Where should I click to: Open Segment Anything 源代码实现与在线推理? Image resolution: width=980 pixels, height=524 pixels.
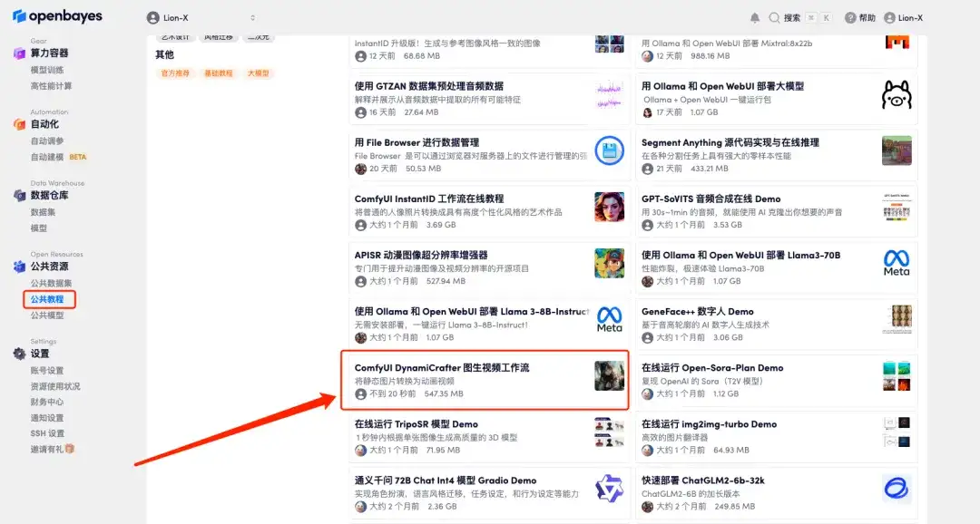730,142
